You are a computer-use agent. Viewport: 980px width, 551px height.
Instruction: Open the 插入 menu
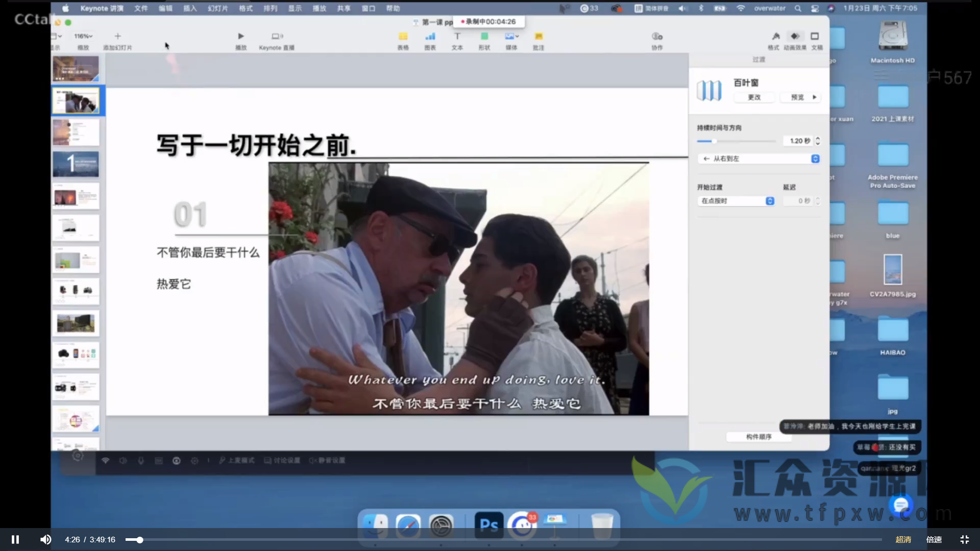[190, 8]
